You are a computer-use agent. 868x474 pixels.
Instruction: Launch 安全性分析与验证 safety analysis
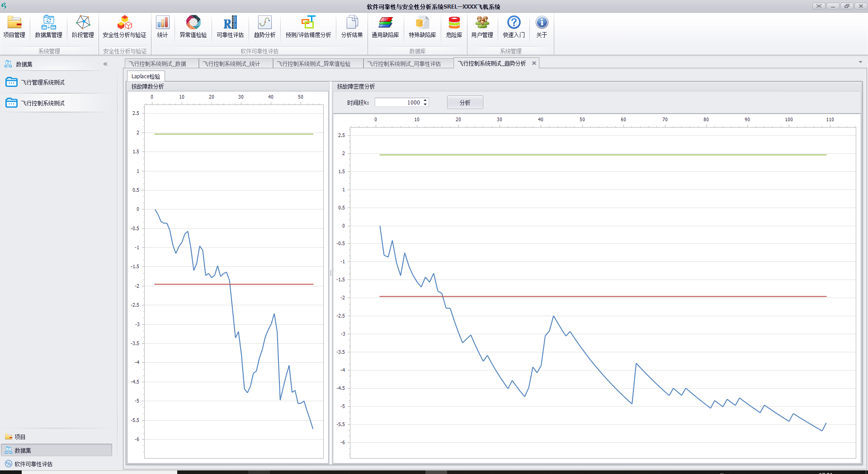click(124, 27)
